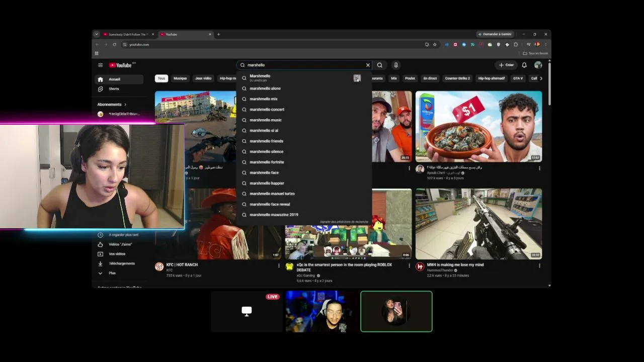Select the Tous filter chip
The height and width of the screenshot is (362, 644).
click(162, 78)
